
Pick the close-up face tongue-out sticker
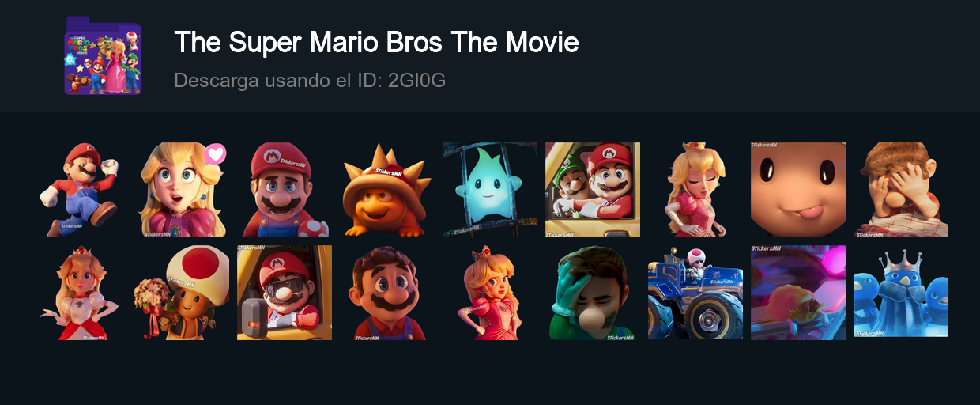pos(798,190)
